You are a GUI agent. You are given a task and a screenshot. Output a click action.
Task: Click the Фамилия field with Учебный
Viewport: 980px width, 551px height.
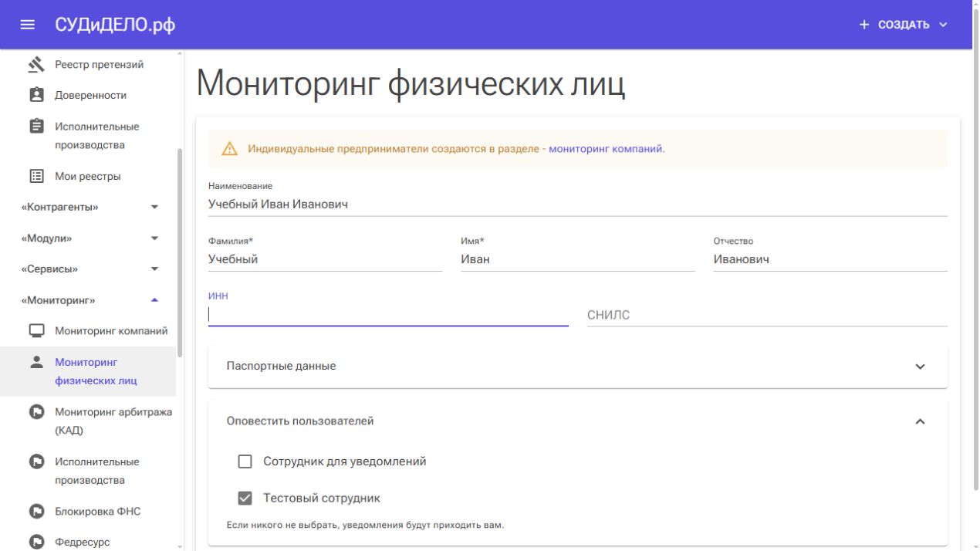325,260
